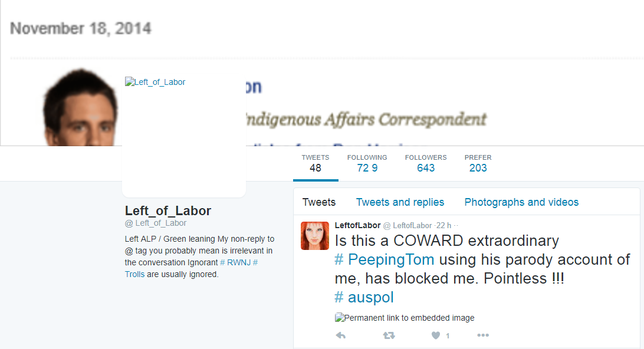Image resolution: width=644 pixels, height=349 pixels.
Task: Open the Prefer count 203
Action: pyautogui.click(x=478, y=163)
